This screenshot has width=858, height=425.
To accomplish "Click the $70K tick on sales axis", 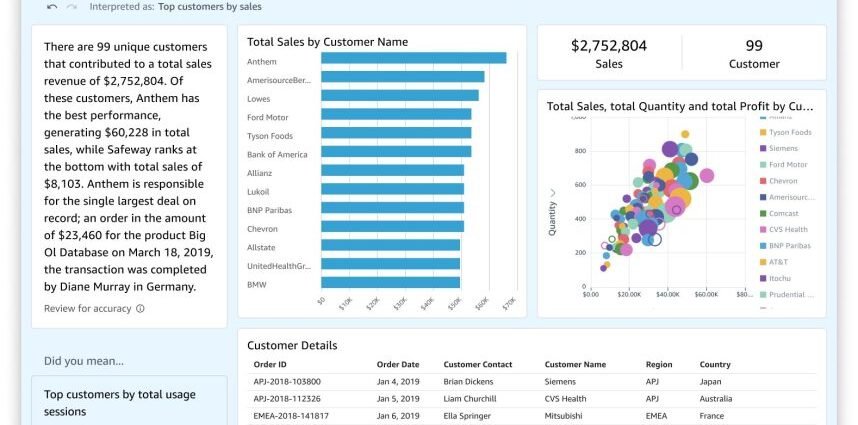I will tap(509, 303).
